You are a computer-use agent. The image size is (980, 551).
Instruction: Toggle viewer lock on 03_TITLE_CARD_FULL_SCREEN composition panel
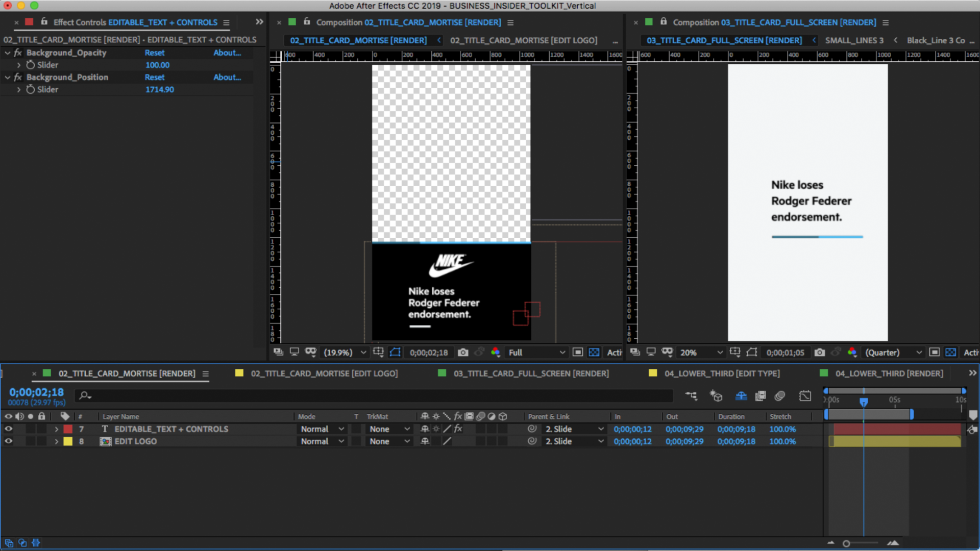pyautogui.click(x=664, y=22)
